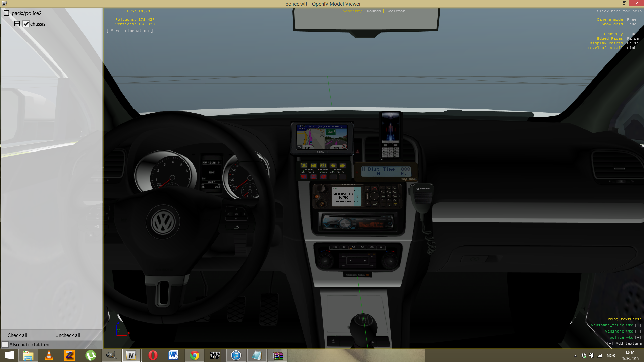Click the Check all button
The width and height of the screenshot is (644, 362).
point(17,335)
